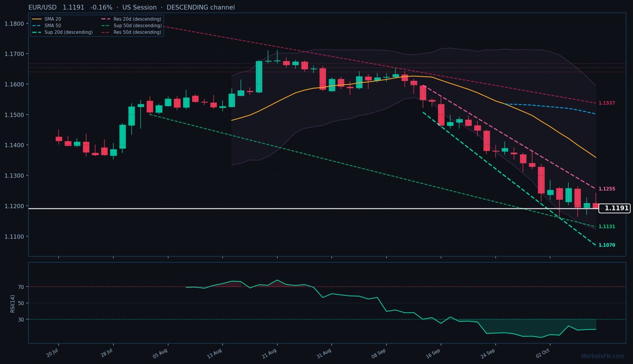633x364 pixels.
Task: Click the 30 level on the RSI axis
Action: click(21, 319)
